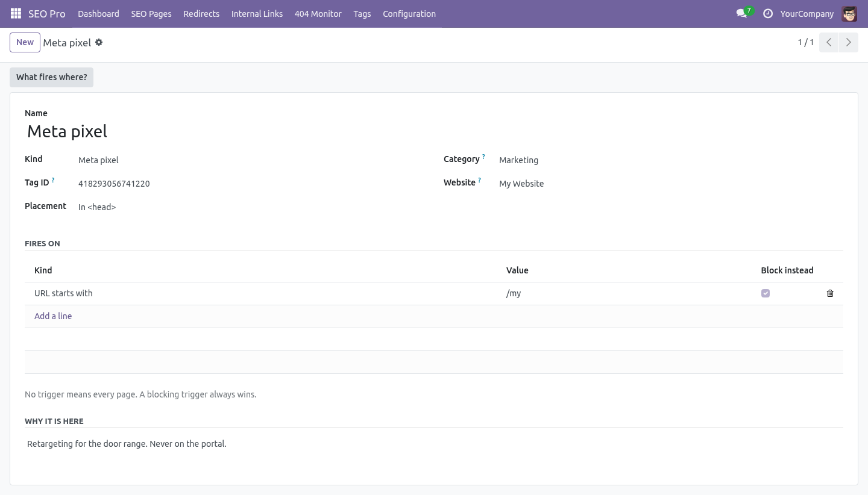Open the activities clock icon
This screenshot has width=868, height=495.
click(768, 13)
